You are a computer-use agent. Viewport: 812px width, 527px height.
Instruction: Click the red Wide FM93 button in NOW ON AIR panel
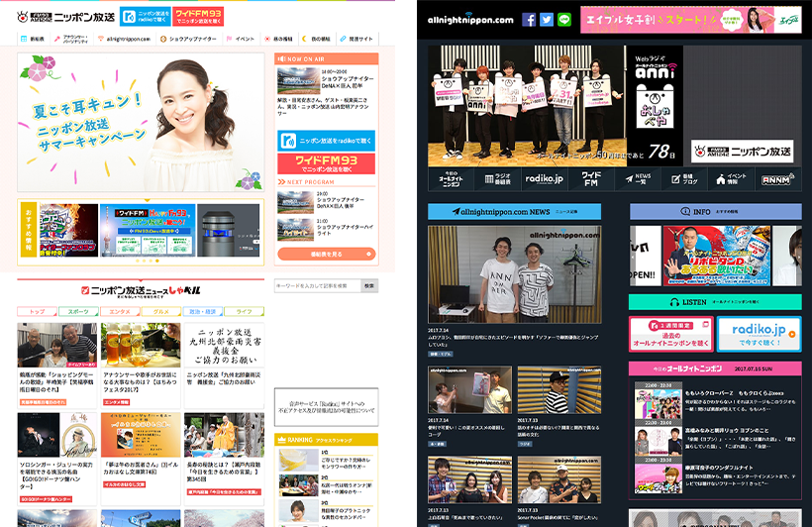[x=326, y=163]
